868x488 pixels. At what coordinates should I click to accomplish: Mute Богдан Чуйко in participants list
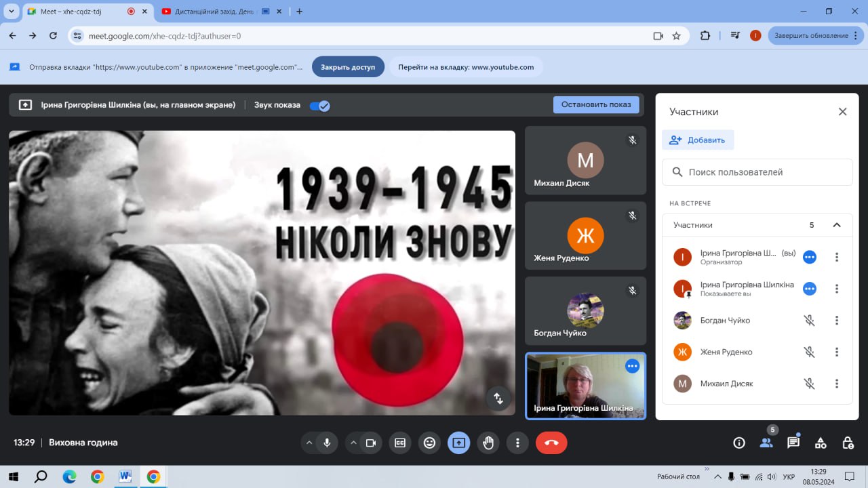[809, 321]
